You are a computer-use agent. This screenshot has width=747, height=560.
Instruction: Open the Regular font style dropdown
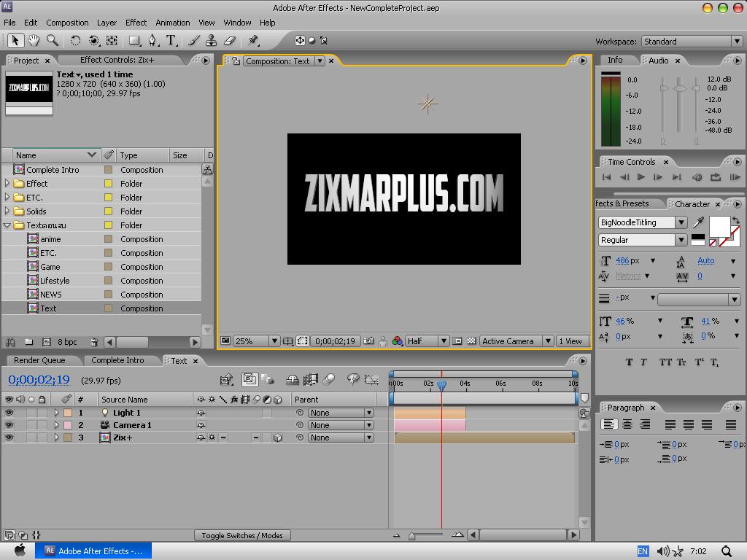coord(681,240)
